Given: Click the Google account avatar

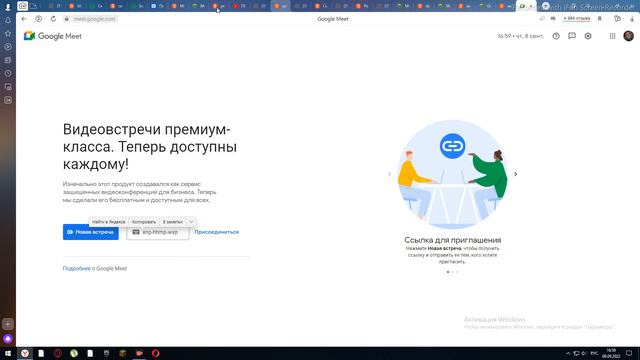Looking at the screenshot, I should 629,36.
